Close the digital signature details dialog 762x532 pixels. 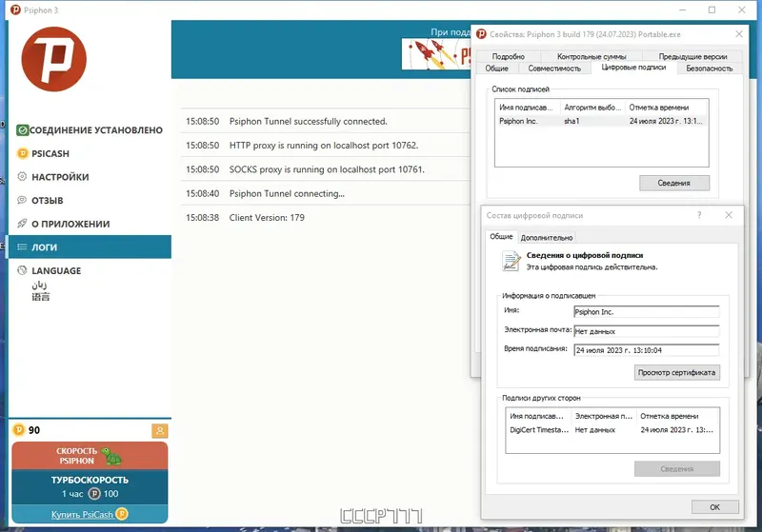coord(729,215)
